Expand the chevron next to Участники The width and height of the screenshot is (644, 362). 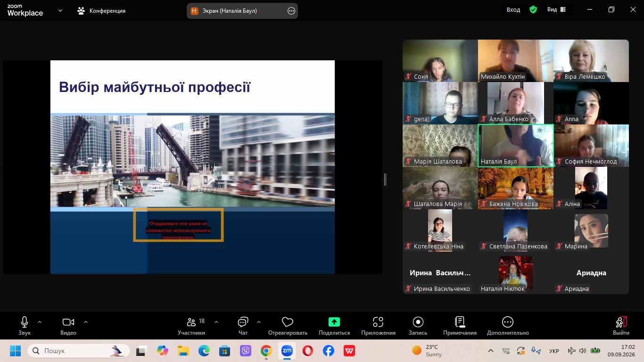click(x=216, y=322)
